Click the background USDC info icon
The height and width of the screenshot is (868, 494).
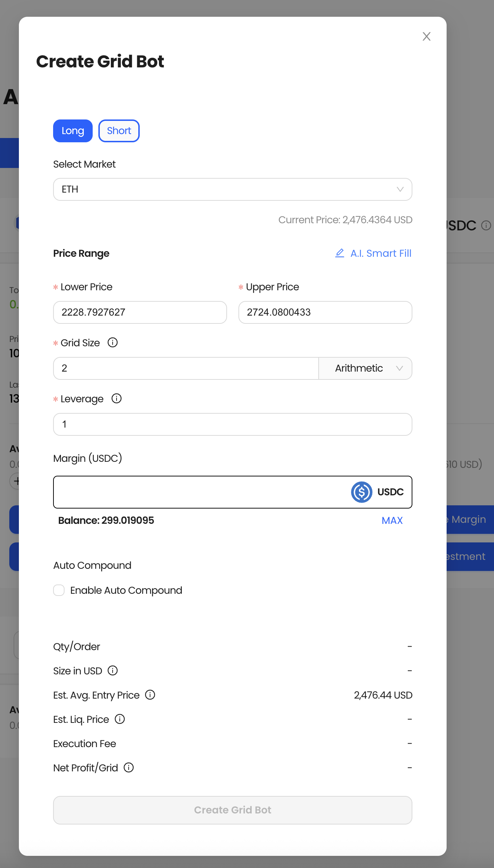click(486, 225)
